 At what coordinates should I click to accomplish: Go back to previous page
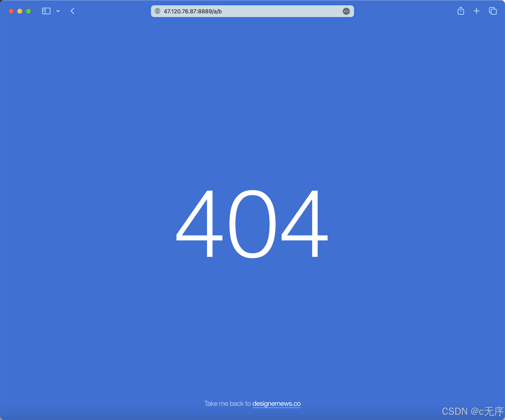(x=72, y=11)
